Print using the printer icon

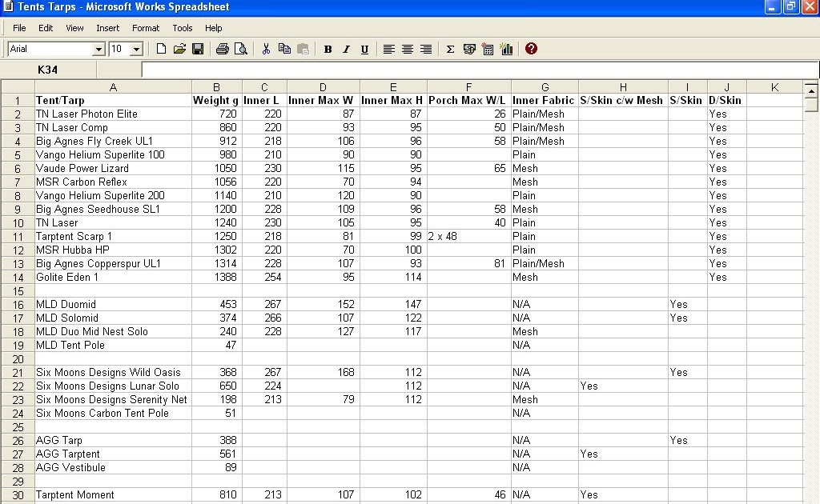(x=223, y=49)
